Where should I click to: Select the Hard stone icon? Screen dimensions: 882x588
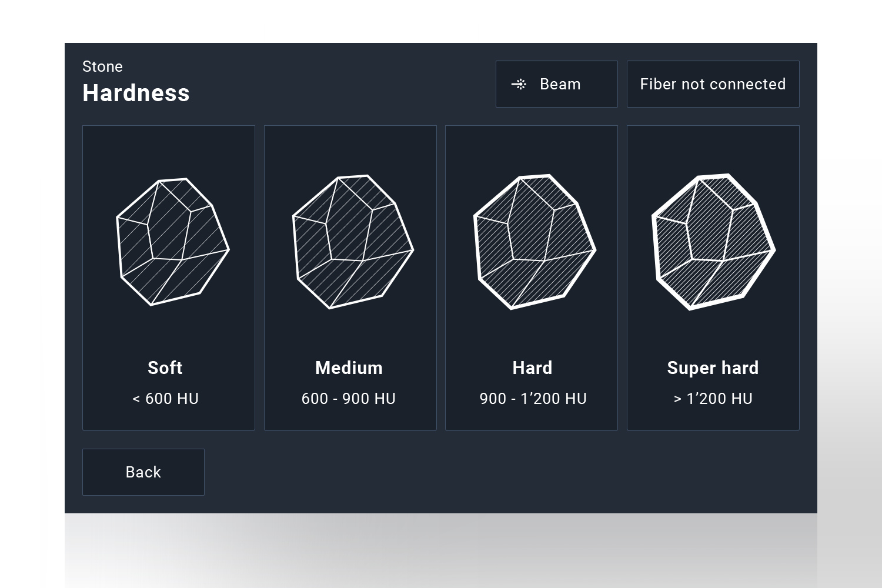click(534, 242)
